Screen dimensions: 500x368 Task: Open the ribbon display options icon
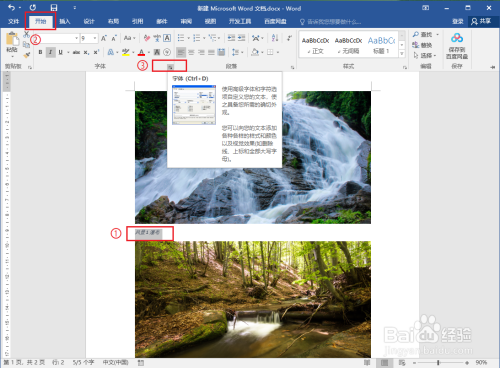(426, 8)
